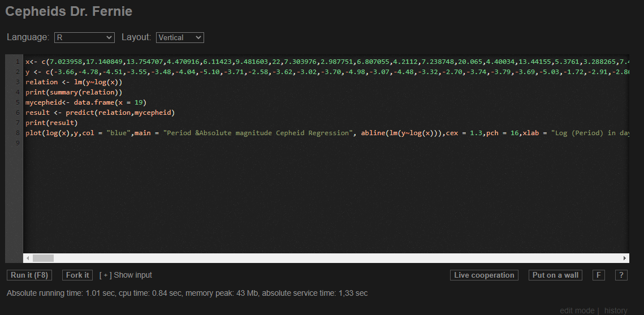Place cursor in 'print(summary(relation))' line
The width and height of the screenshot is (644, 315).
(74, 92)
